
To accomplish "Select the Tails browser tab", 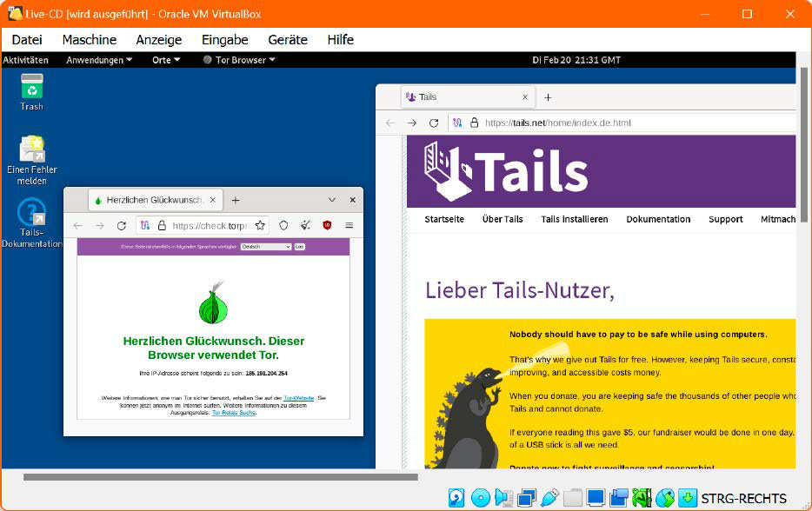I will (x=468, y=96).
